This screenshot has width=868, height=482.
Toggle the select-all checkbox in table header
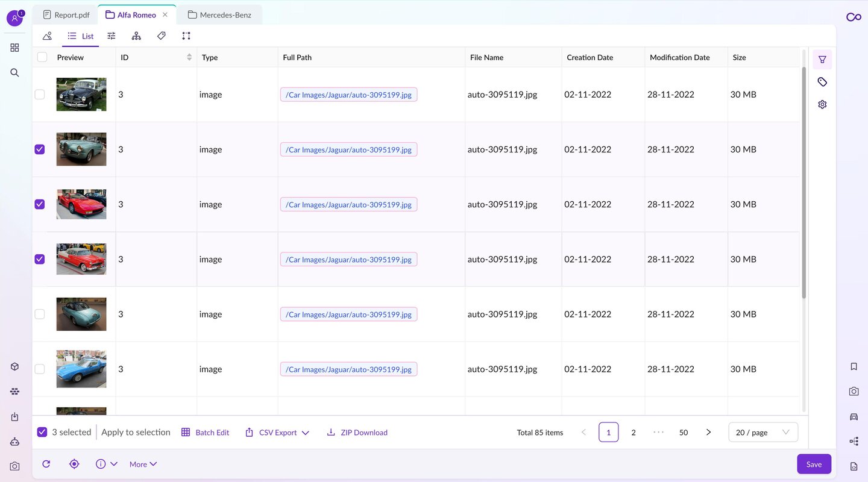42,57
